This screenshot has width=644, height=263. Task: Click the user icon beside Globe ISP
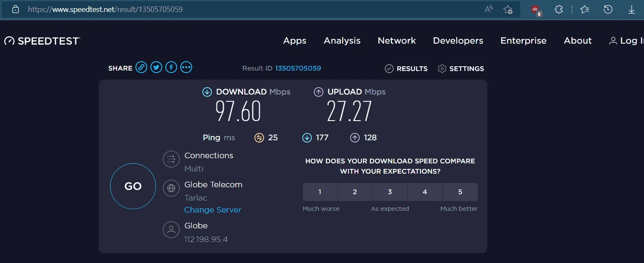[171, 230]
